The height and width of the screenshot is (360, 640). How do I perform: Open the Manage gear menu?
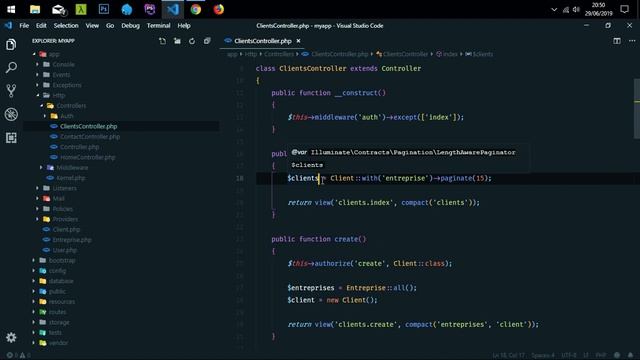11,337
